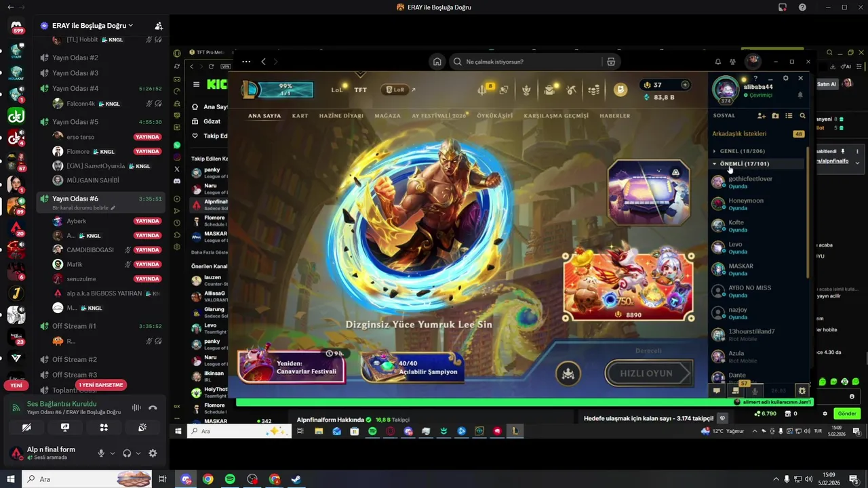This screenshot has width=868, height=488.
Task: Switch League client mode to TFT
Action: pos(360,89)
